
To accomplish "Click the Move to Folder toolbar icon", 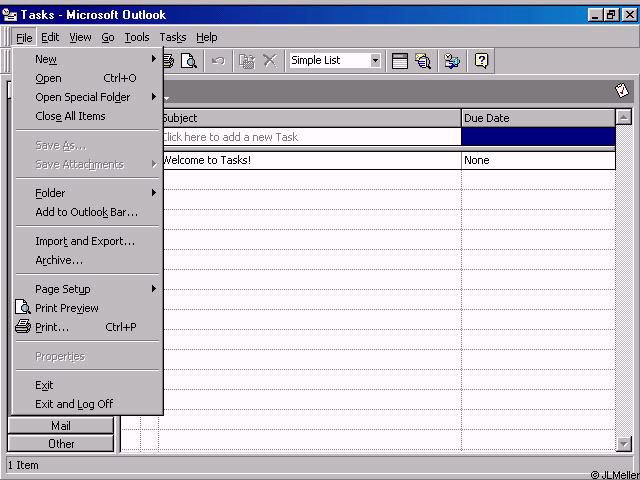I will click(247, 61).
